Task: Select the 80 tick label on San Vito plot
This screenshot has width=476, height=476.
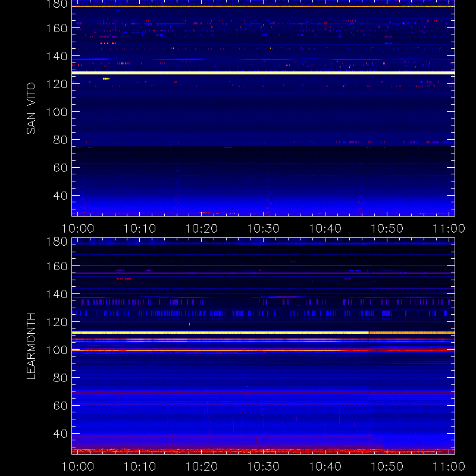Action: [x=60, y=140]
